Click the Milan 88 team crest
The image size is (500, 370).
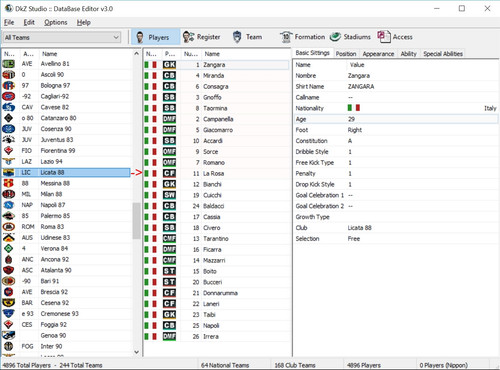(9, 194)
